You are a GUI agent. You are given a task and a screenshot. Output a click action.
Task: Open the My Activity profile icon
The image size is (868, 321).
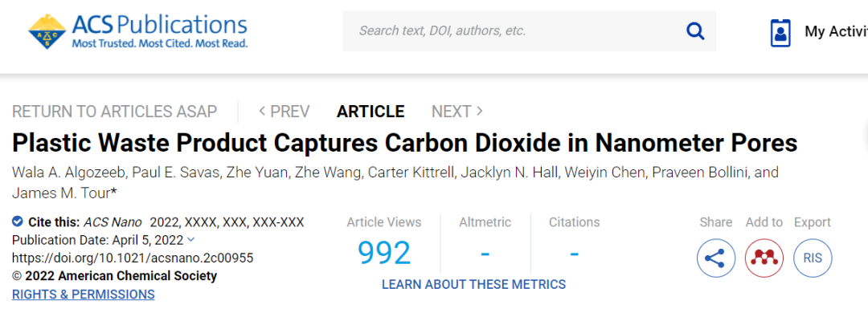click(x=780, y=32)
